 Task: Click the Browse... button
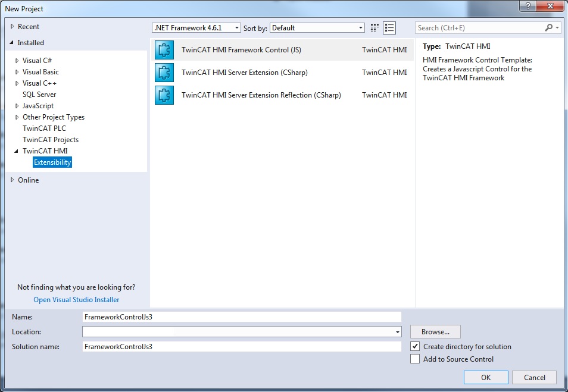point(435,331)
